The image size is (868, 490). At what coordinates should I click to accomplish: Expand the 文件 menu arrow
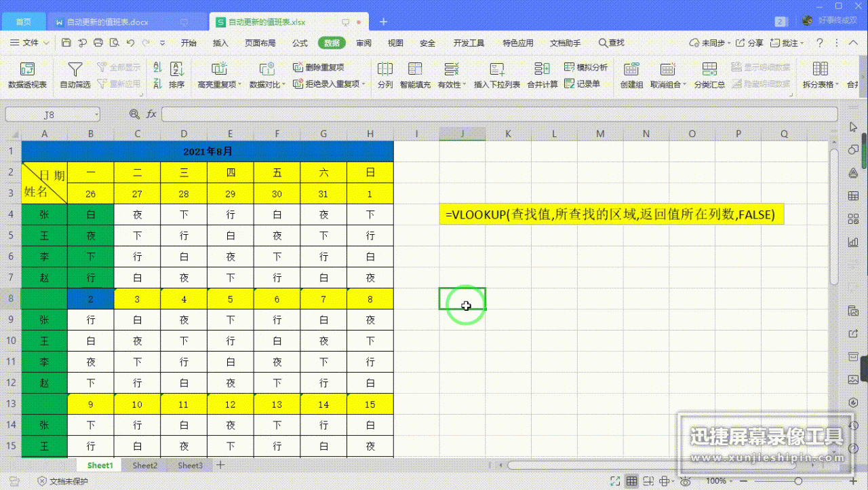(x=46, y=43)
